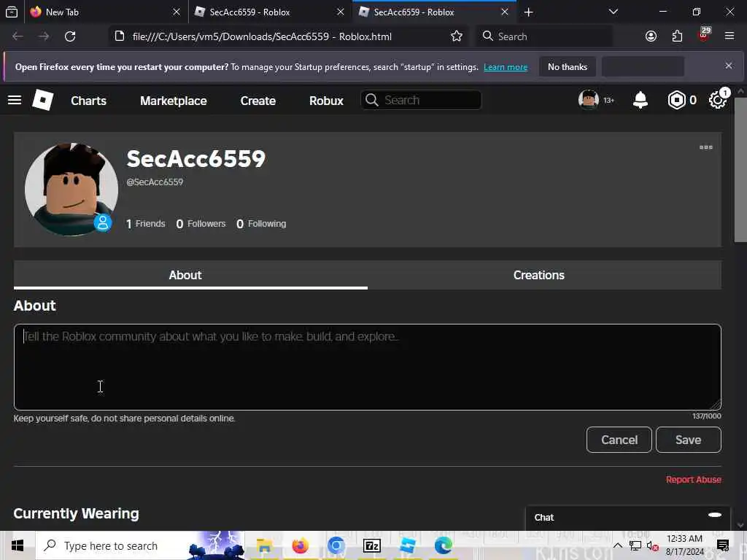Open the Windows notification center

point(723,545)
